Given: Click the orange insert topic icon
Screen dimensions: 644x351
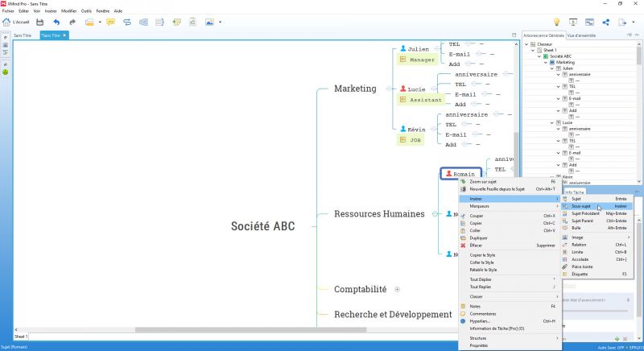Looking at the screenshot, I should click(89, 23).
